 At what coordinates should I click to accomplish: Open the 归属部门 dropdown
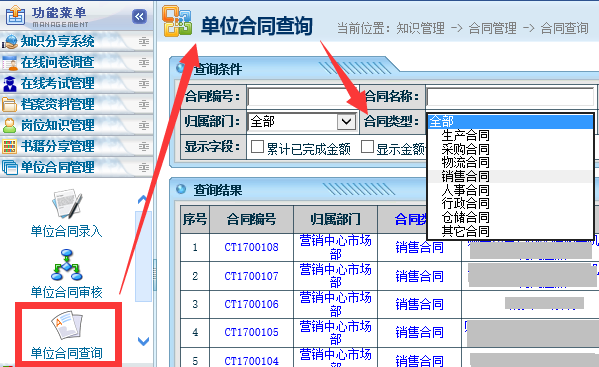(x=302, y=122)
